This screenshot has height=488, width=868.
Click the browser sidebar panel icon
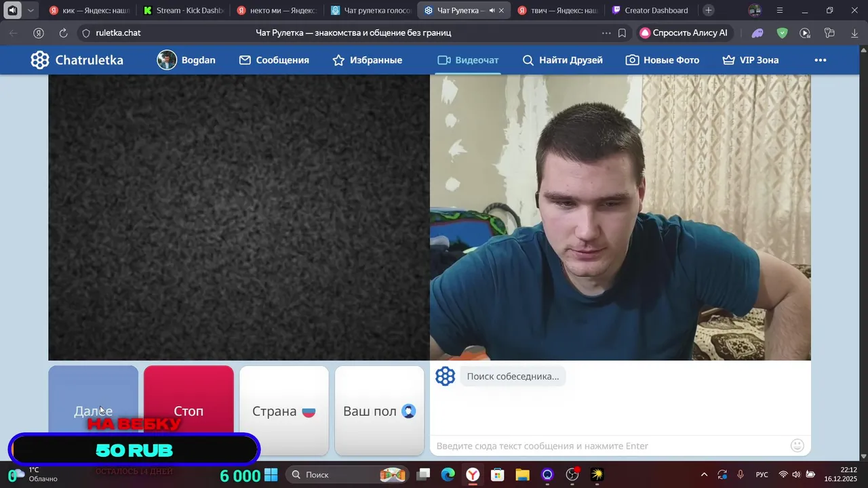pos(12,10)
